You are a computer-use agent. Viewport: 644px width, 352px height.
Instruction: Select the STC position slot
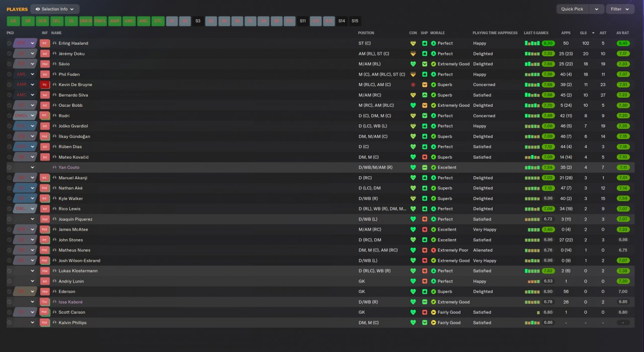click(158, 21)
